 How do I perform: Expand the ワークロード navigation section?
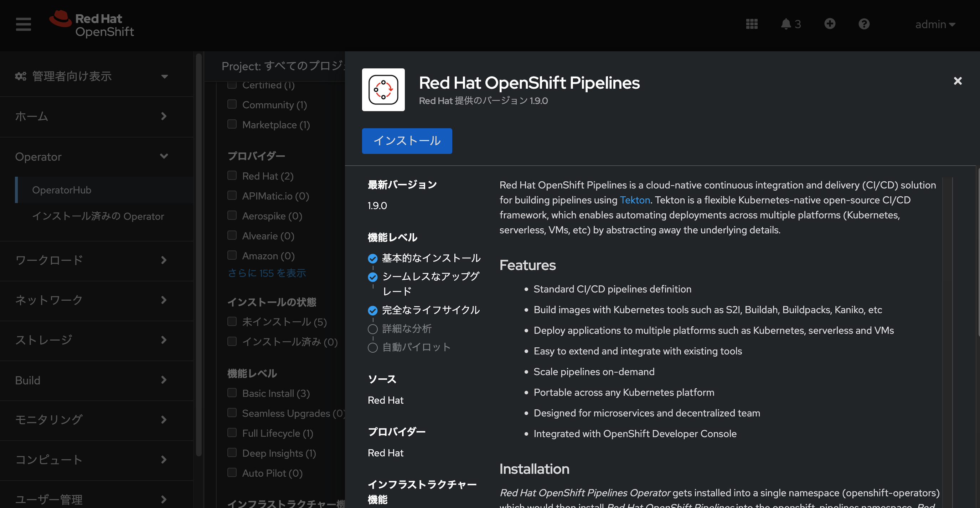pos(97,260)
